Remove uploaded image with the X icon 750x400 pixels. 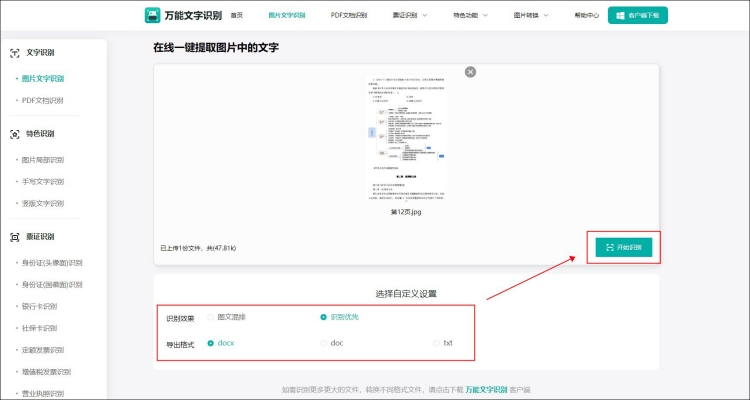tap(470, 72)
